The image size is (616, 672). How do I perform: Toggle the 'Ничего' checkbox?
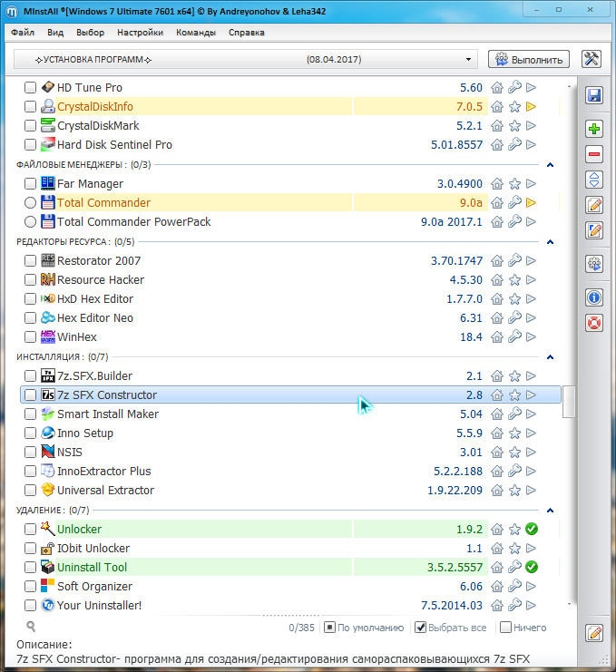pyautogui.click(x=506, y=628)
